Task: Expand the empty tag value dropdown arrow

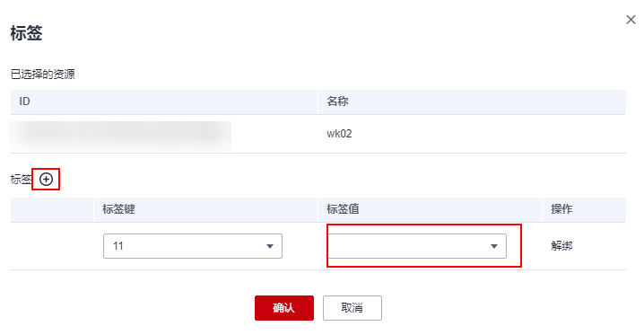Action: point(494,246)
